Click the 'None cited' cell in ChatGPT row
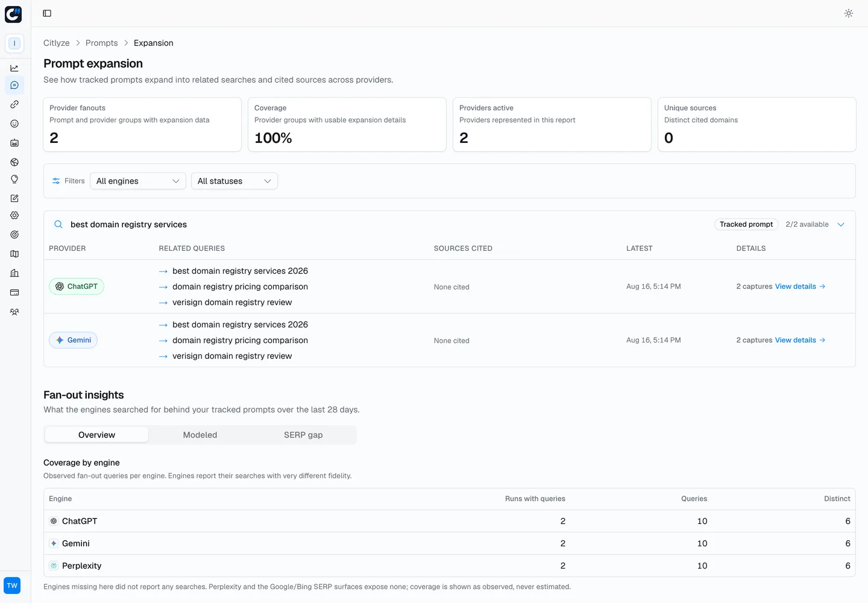 451,287
